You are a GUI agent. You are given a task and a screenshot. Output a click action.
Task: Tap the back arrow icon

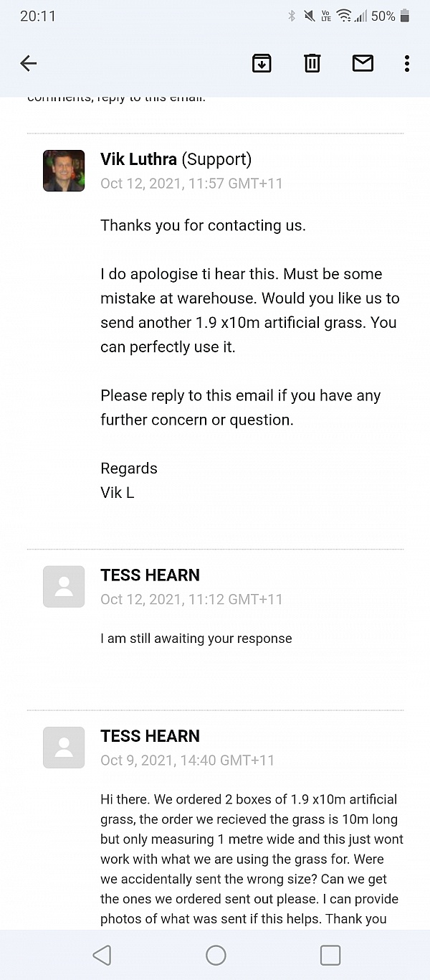29,64
